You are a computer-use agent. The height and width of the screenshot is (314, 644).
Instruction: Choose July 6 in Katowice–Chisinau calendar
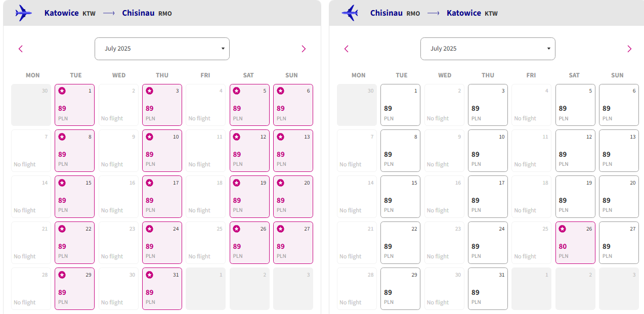293,105
